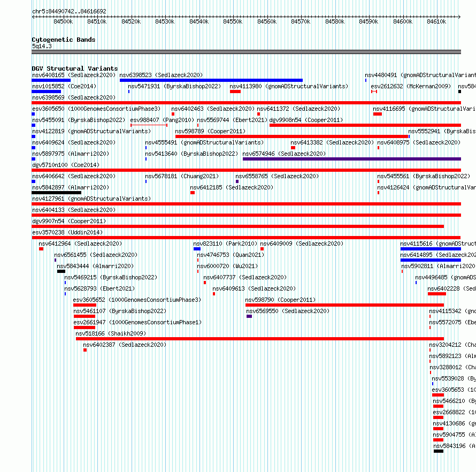
Task: Select nsv6409009 (Sedlazeck2020)
Action: tap(302, 243)
